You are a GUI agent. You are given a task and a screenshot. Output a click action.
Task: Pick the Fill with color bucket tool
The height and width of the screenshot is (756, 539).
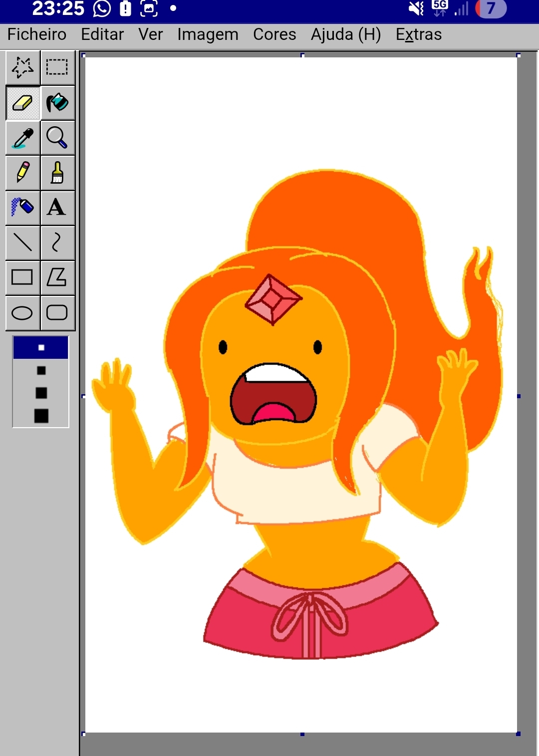[57, 103]
